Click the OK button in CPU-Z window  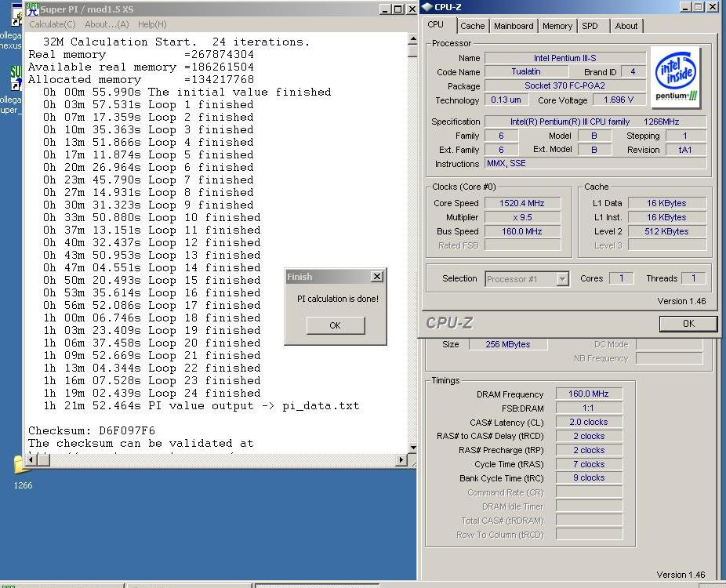coord(688,324)
